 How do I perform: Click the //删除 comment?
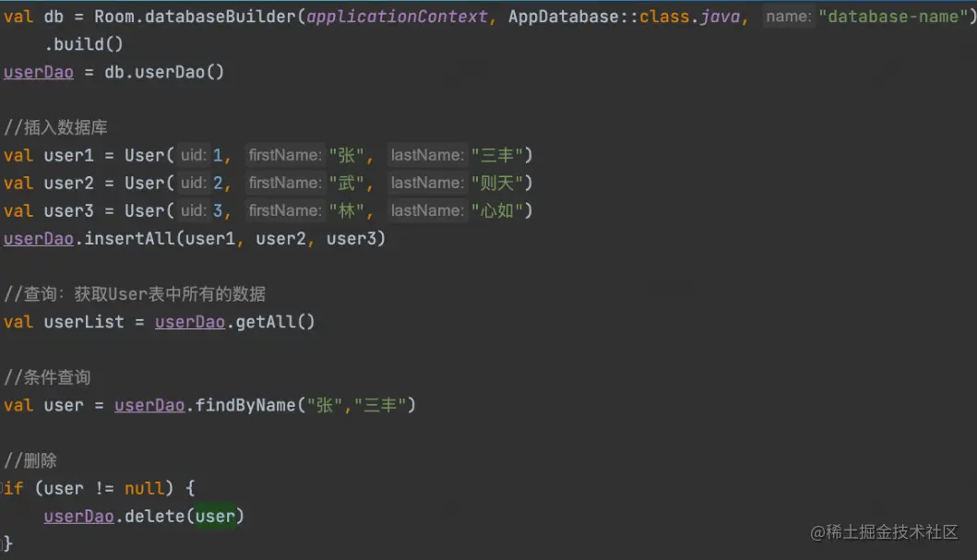click(x=30, y=461)
